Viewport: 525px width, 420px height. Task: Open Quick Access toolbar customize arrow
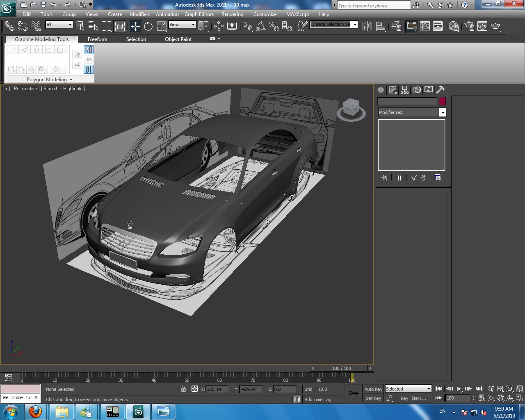[91, 5]
